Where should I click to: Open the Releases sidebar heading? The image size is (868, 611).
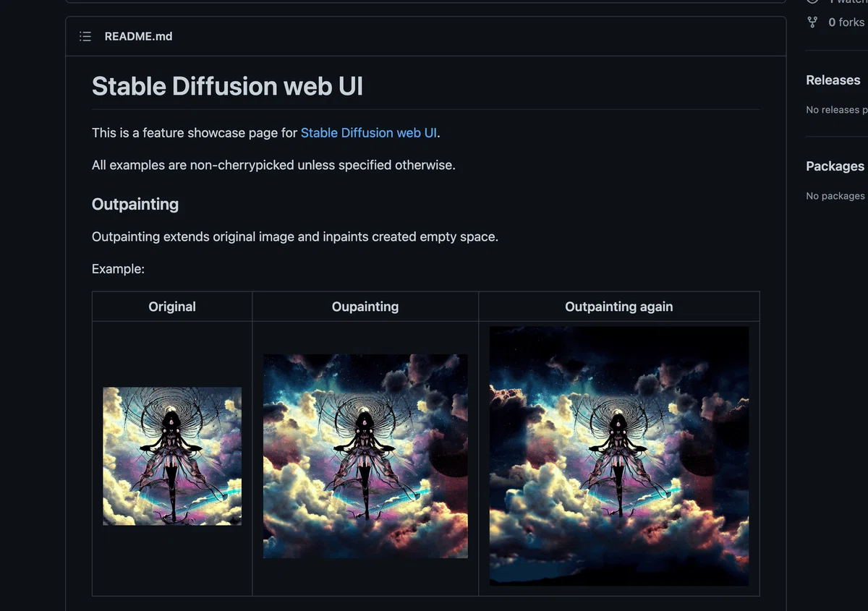[x=833, y=80]
